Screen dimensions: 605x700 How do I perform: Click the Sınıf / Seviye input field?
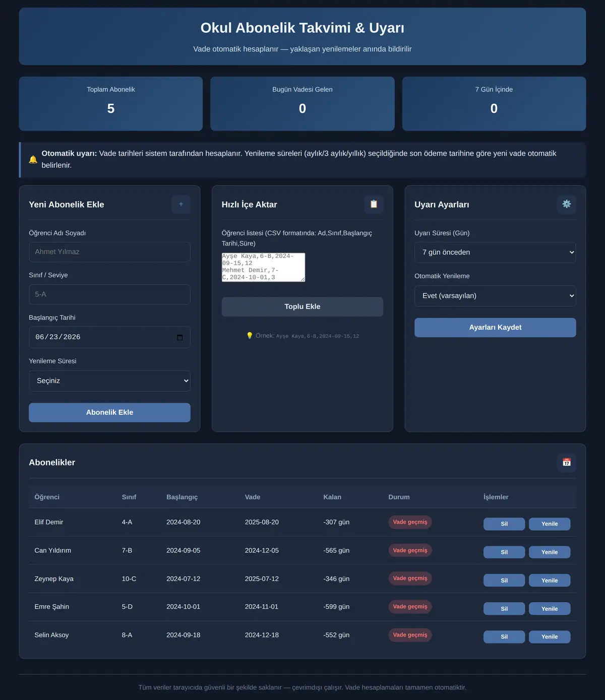pos(109,294)
